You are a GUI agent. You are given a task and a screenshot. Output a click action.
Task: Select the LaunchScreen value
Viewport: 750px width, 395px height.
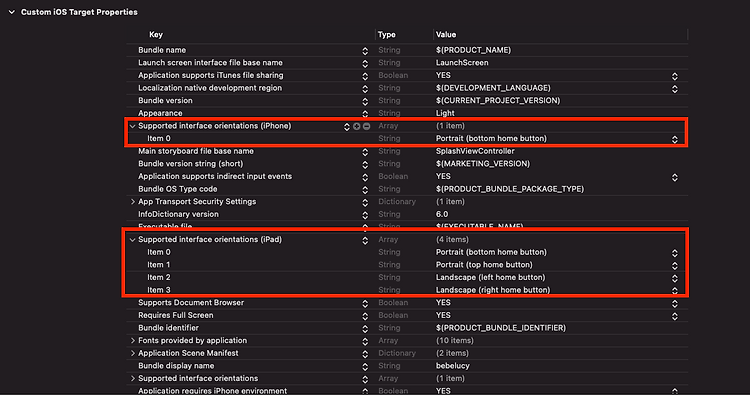pos(462,63)
